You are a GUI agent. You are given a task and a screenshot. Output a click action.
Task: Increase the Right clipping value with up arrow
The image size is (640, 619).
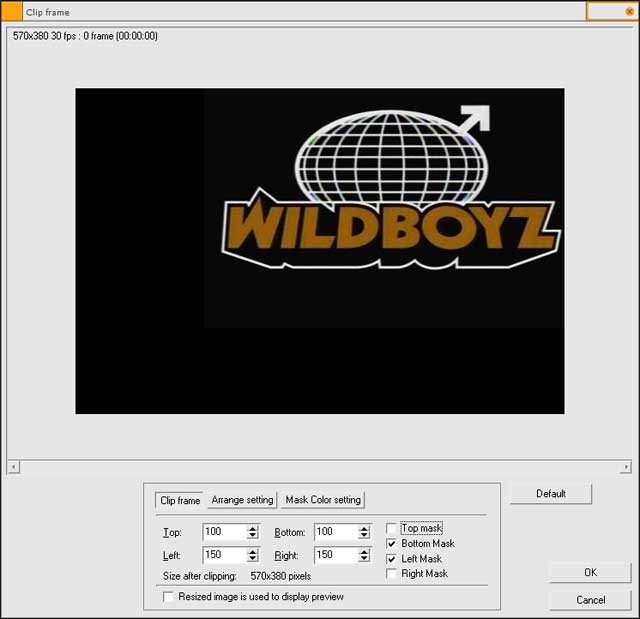coord(364,551)
